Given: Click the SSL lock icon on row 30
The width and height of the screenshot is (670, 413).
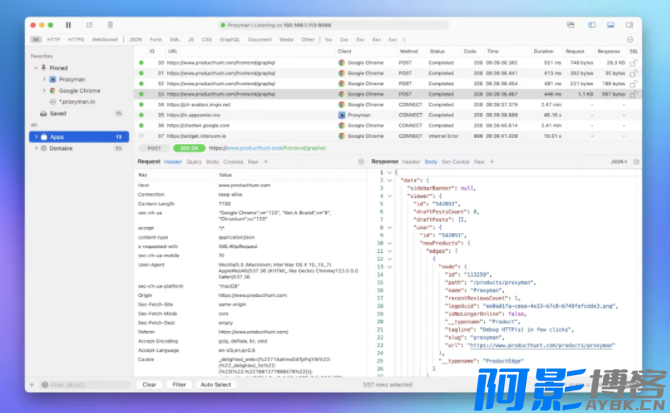Looking at the screenshot, I should [634, 63].
